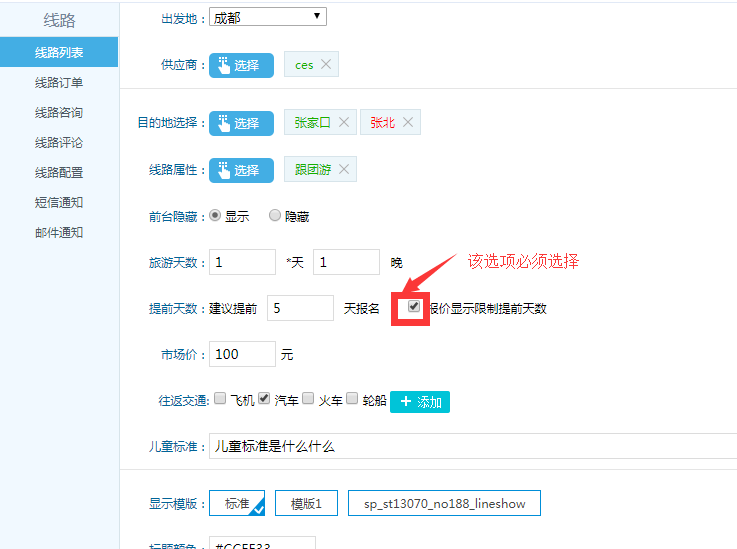Remove the 张北 destination tag
Image resolution: width=737 pixels, height=549 pixels.
tap(407, 122)
